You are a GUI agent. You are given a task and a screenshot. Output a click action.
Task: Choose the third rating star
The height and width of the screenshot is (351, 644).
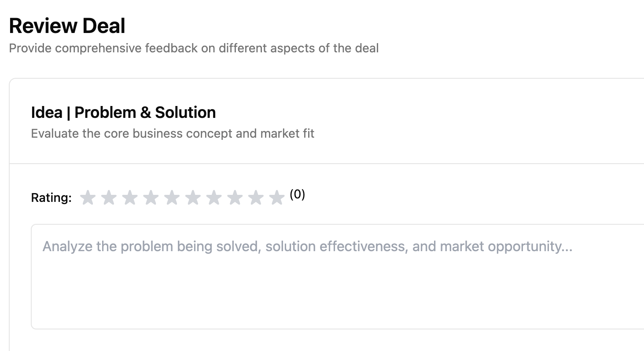(130, 197)
